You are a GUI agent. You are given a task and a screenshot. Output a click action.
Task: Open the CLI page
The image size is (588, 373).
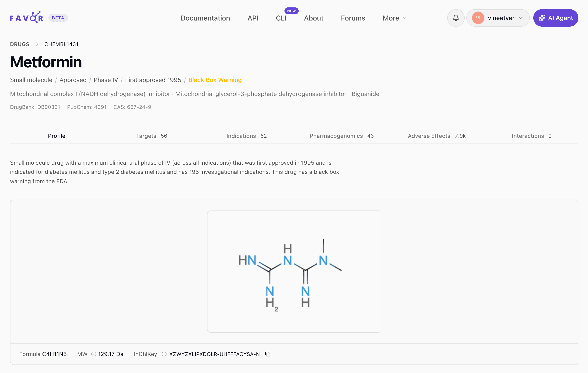(281, 18)
